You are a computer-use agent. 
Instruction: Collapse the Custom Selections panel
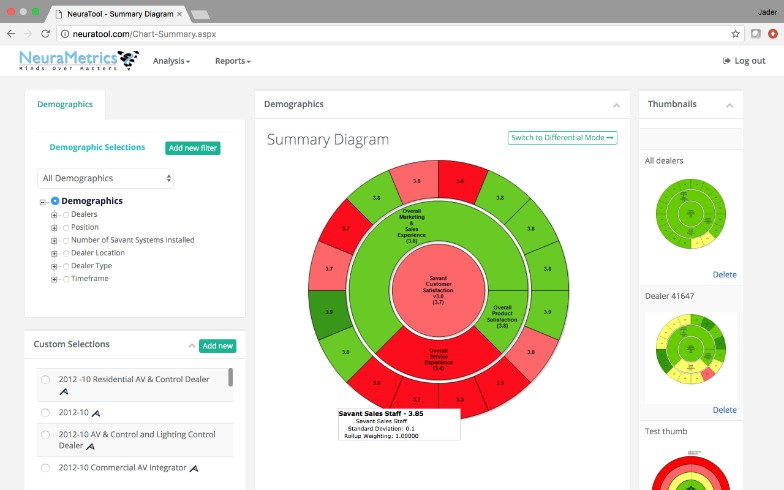192,346
